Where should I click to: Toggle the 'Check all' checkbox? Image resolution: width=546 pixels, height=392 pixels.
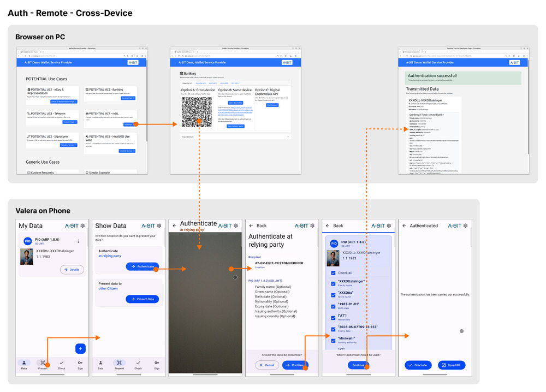pos(334,273)
